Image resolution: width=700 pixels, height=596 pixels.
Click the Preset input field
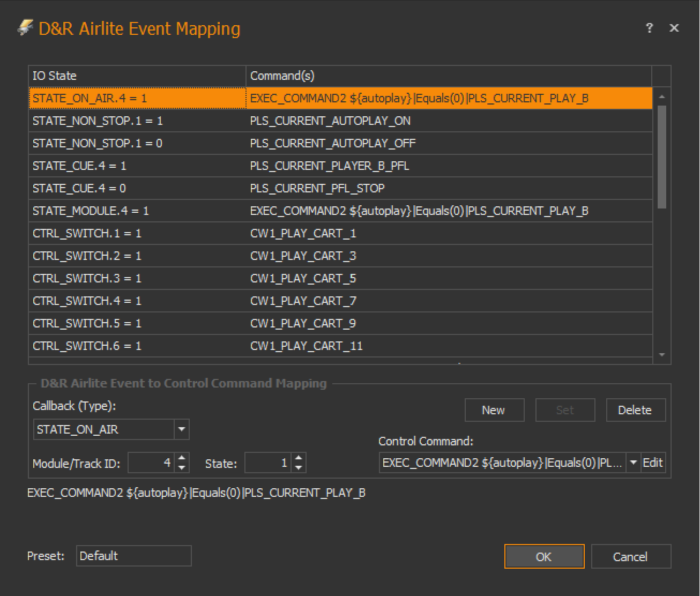pos(133,556)
